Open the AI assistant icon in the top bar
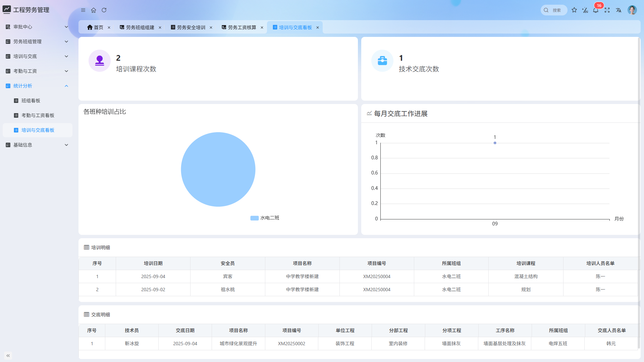Screen dimensions: 644x362 (x=585, y=10)
